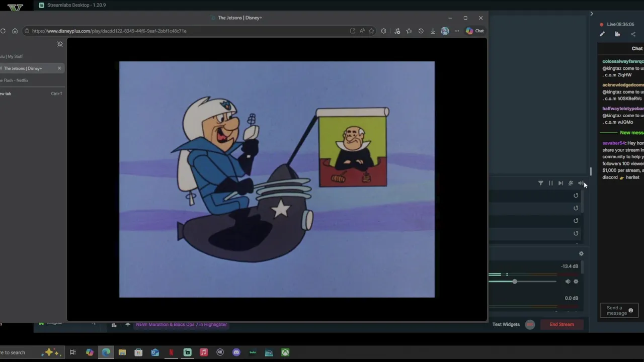Screen dimensions: 644x362
Task: Click the media control music icon in Edge toolbar
Action: (x=397, y=31)
